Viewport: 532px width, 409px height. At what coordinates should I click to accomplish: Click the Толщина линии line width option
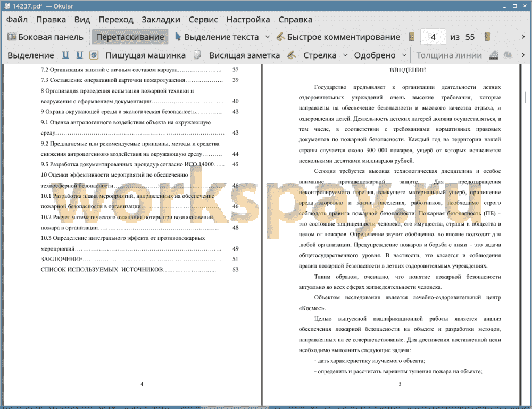coord(449,55)
